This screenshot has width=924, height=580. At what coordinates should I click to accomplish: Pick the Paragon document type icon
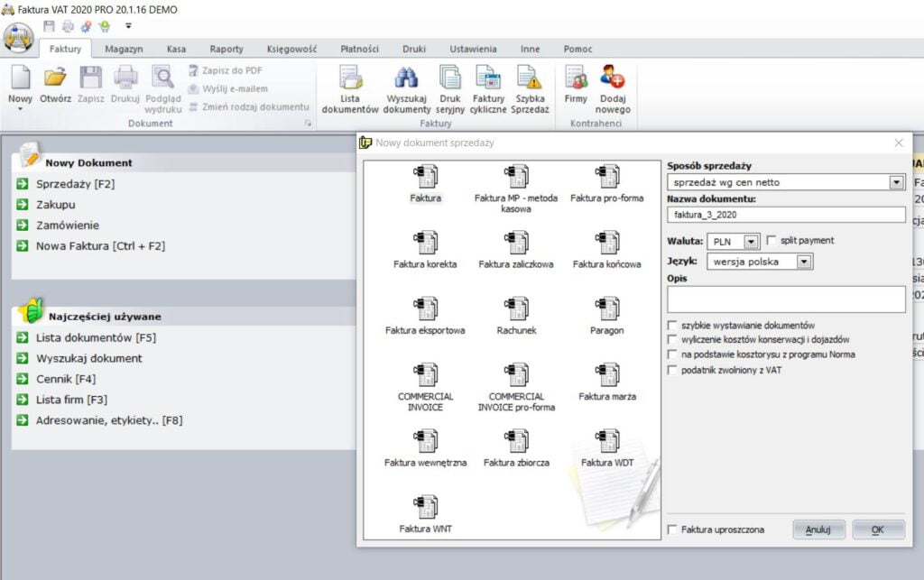pos(607,309)
